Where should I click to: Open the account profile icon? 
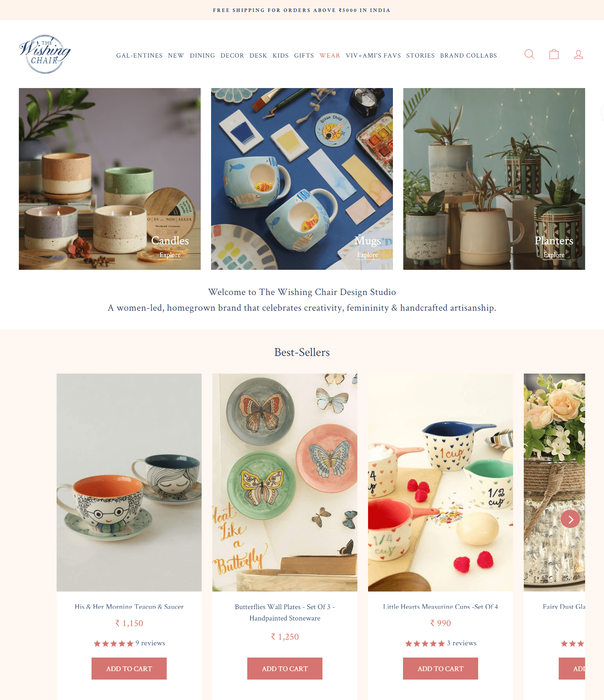coord(578,54)
